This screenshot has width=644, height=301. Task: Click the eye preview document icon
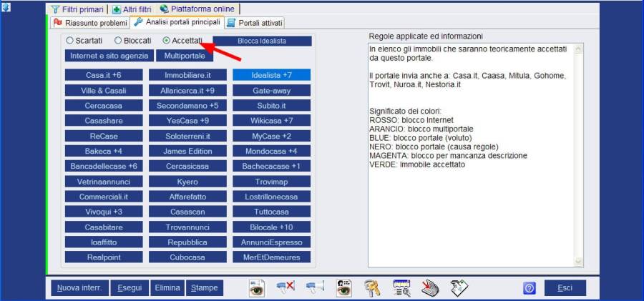[x=257, y=288]
